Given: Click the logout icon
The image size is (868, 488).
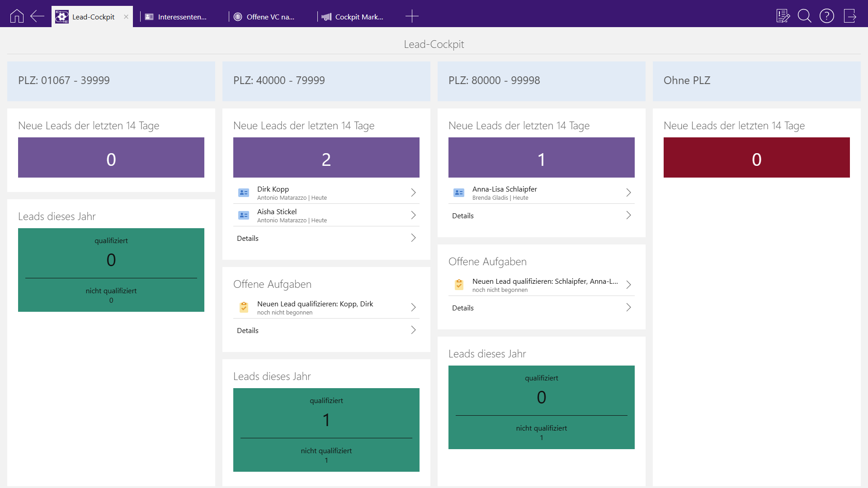Looking at the screenshot, I should point(850,16).
